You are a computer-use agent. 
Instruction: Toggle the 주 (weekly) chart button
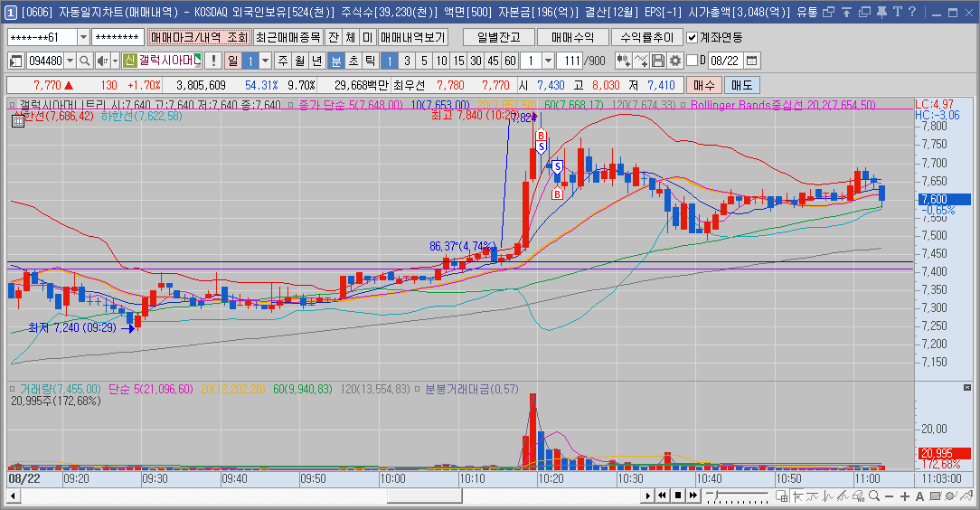[x=283, y=61]
